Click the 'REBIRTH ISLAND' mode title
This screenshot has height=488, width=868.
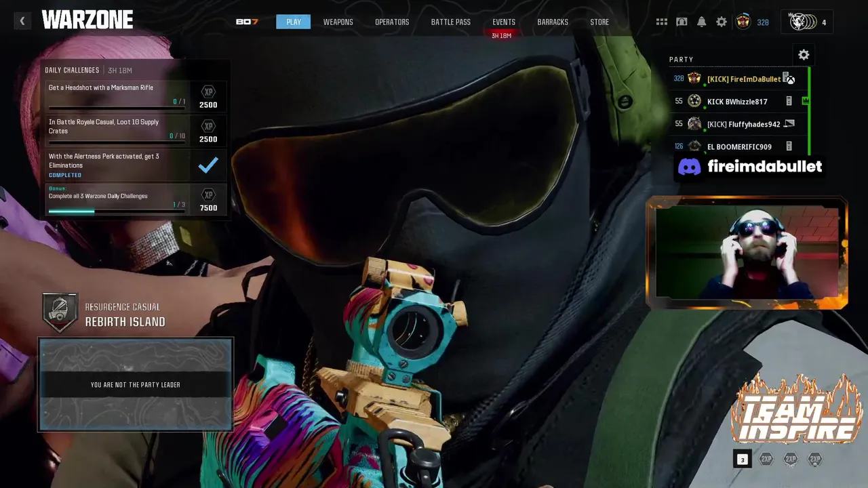click(125, 322)
